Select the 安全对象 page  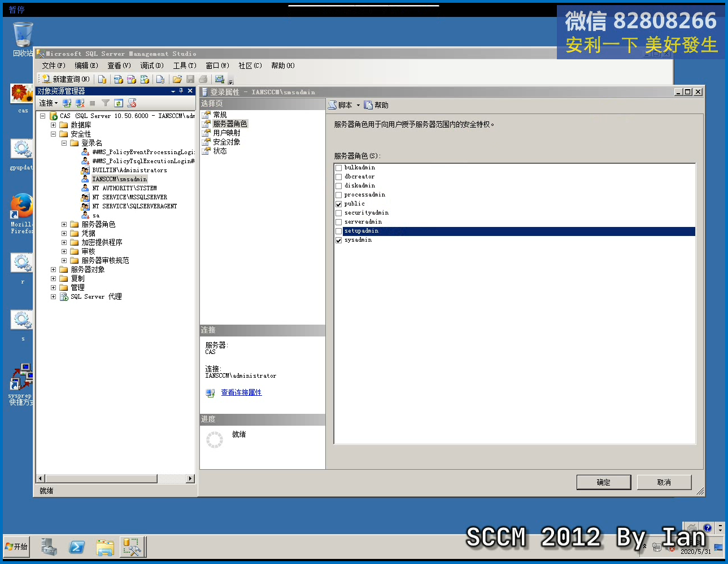click(x=226, y=142)
